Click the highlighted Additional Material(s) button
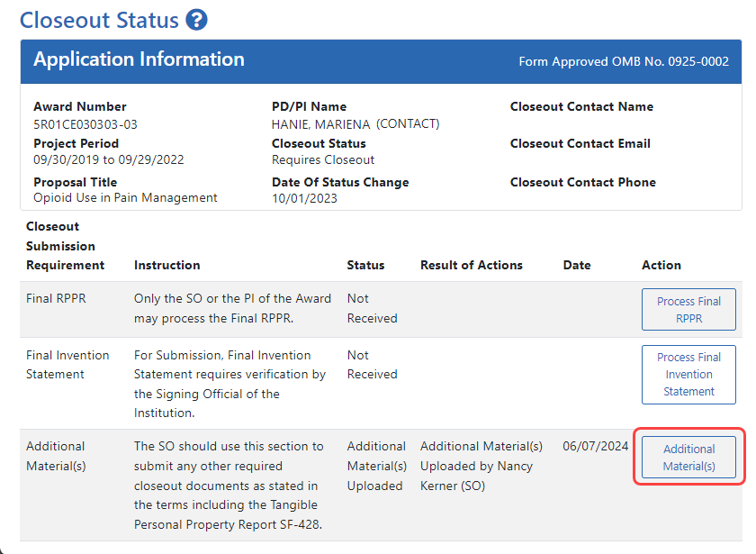 pyautogui.click(x=688, y=457)
